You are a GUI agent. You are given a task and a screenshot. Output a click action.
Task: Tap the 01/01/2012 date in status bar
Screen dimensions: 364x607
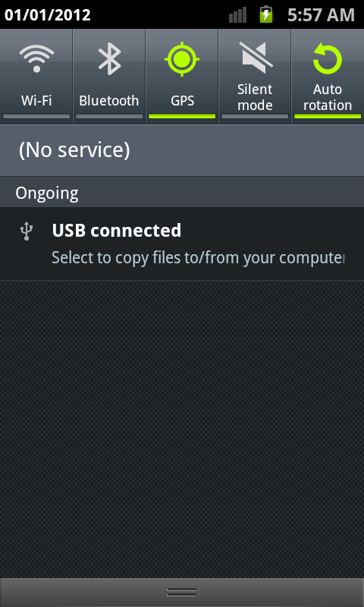(48, 14)
